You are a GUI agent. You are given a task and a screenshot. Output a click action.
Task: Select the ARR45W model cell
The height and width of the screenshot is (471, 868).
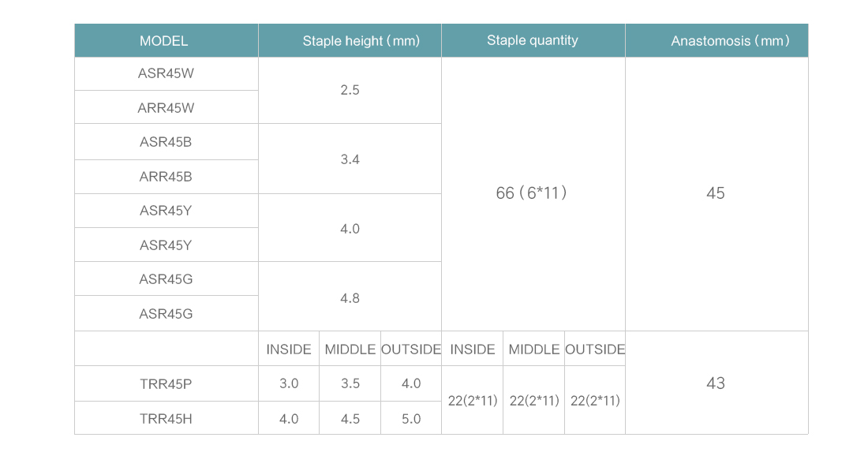coord(166,107)
